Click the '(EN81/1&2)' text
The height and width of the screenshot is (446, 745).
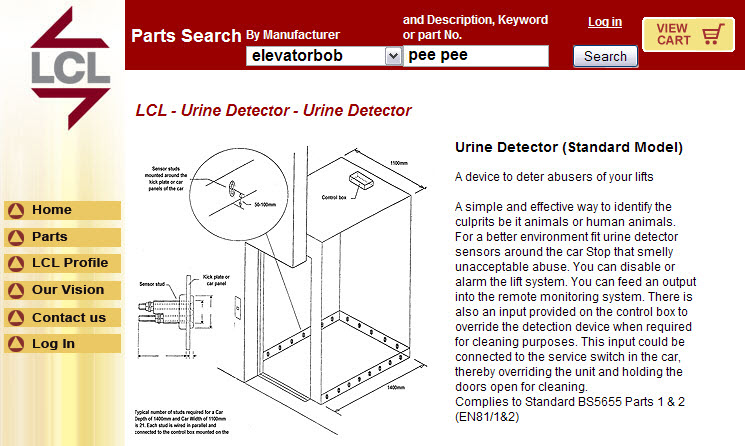point(487,417)
